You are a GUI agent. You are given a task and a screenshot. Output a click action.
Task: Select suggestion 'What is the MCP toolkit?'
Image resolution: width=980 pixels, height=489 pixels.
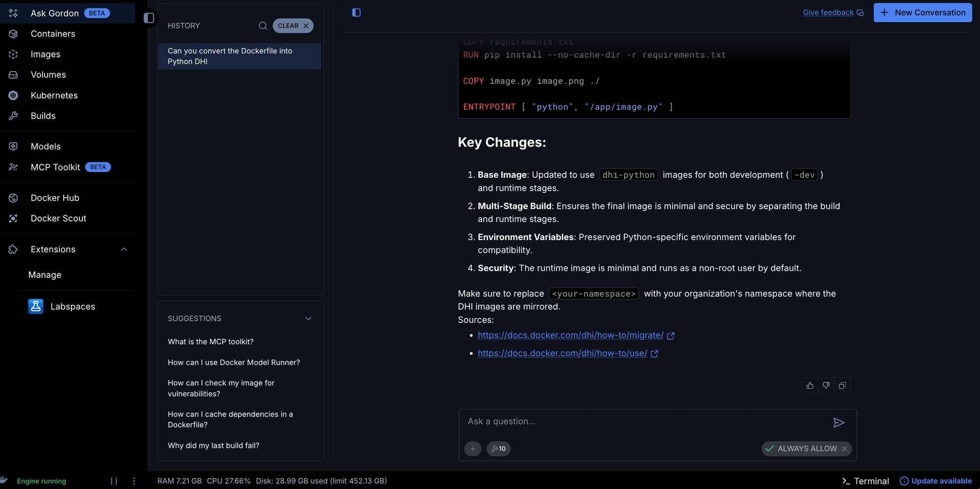211,342
